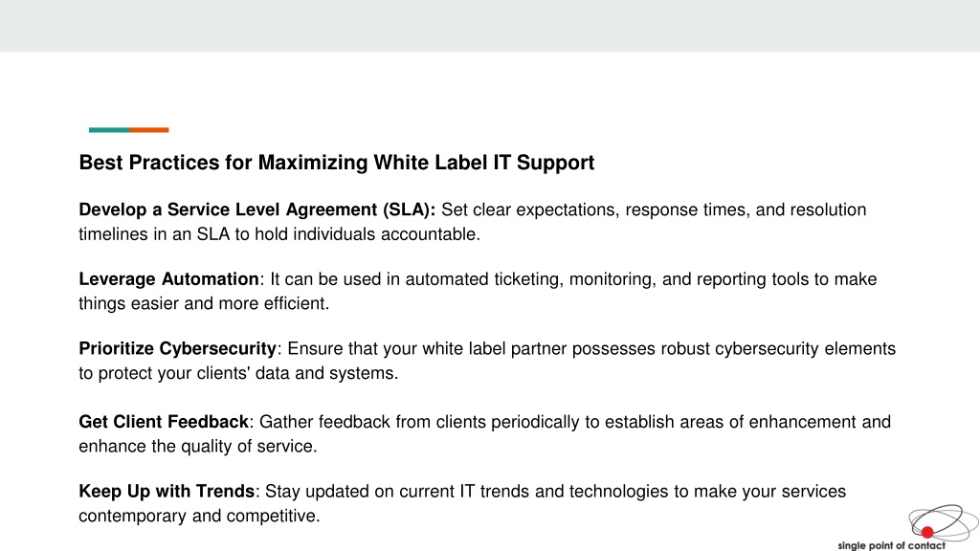Select the orange accent bar segment
980x551 pixels.
148,130
